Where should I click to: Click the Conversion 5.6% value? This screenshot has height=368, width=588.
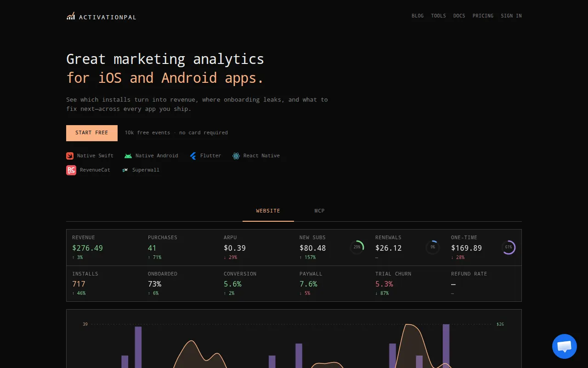click(232, 284)
